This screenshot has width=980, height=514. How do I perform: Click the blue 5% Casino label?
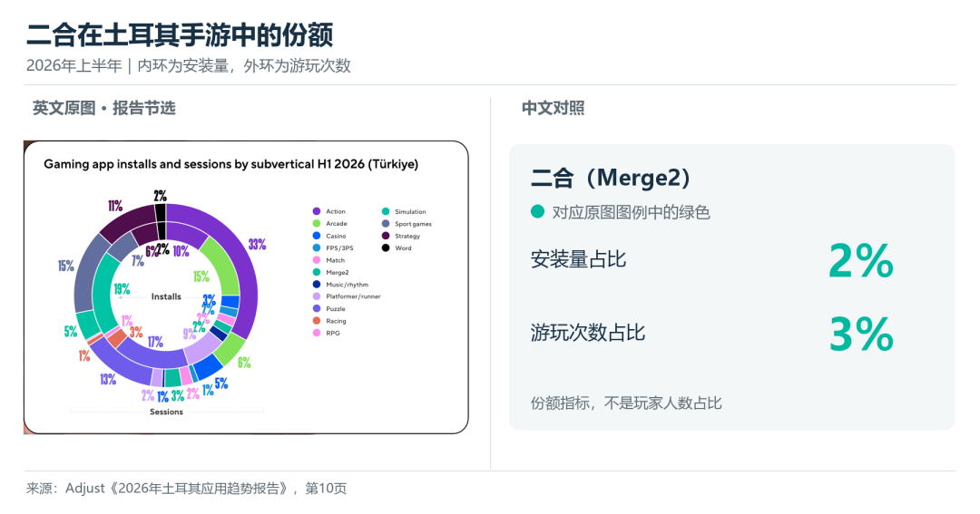pyautogui.click(x=221, y=383)
